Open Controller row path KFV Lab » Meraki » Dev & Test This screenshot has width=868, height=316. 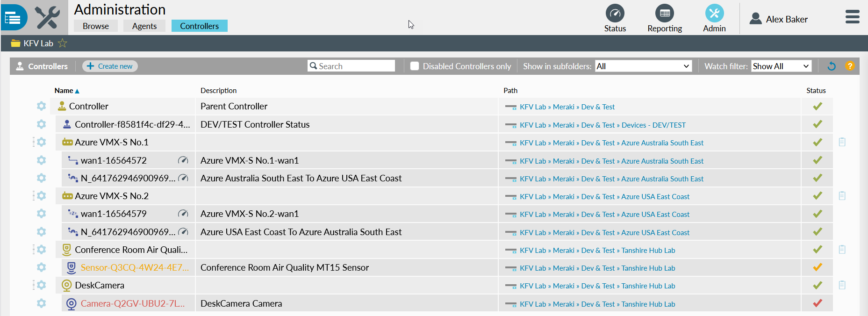(567, 107)
